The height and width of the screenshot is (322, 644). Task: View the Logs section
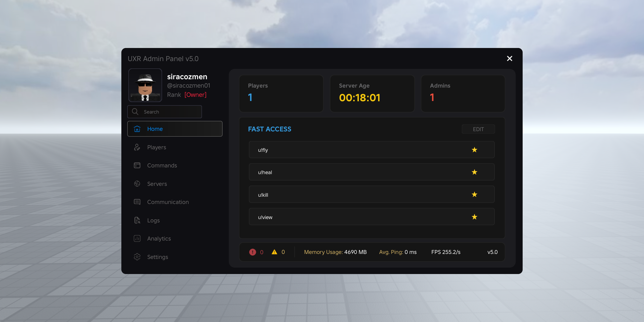175,220
